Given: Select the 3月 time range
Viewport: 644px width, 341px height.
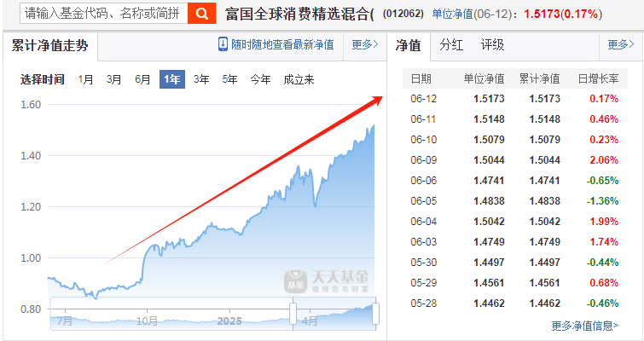Looking at the screenshot, I should tap(113, 79).
